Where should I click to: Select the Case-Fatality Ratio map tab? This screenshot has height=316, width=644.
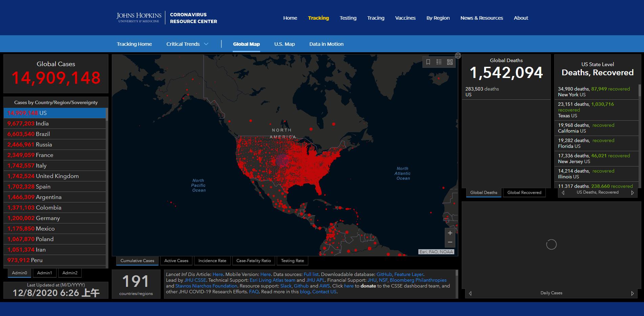pyautogui.click(x=254, y=261)
